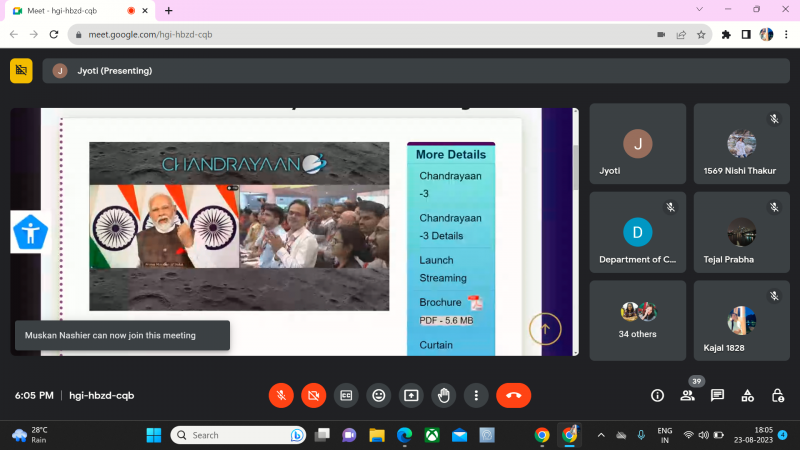Open the Chandrayaan -3 Details link
Image resolution: width=800 pixels, height=450 pixels.
[450, 227]
